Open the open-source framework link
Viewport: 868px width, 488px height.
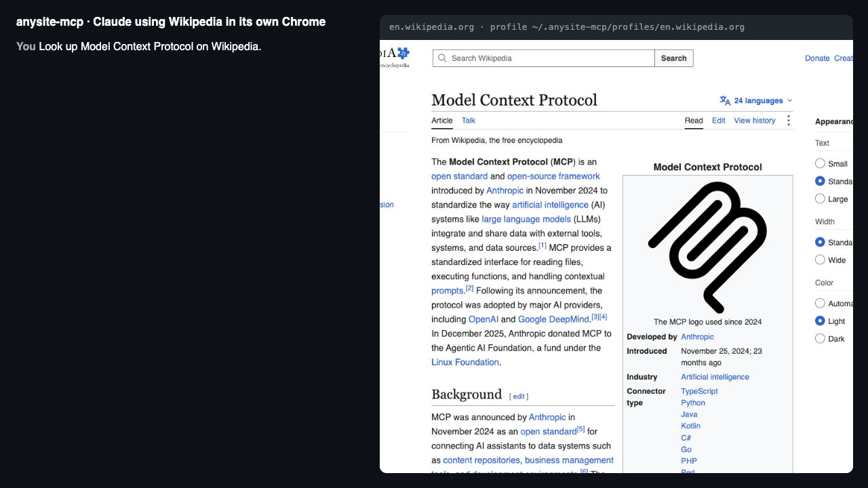pyautogui.click(x=553, y=176)
